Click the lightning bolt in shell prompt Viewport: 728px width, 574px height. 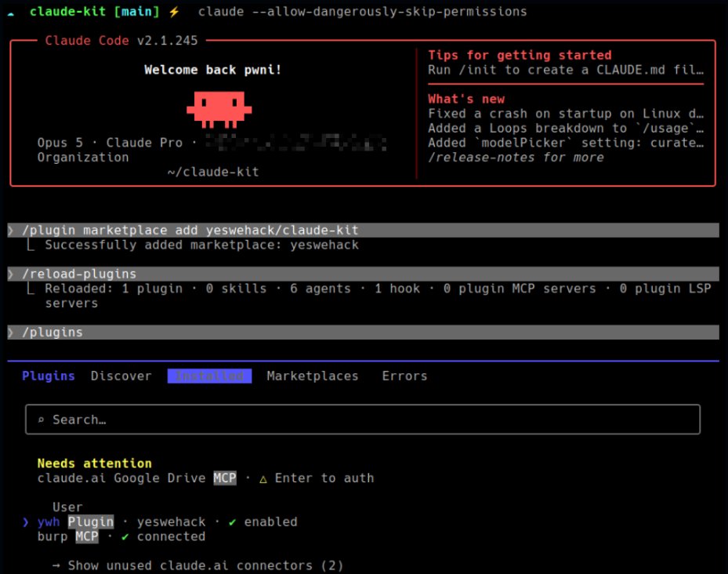(174, 12)
